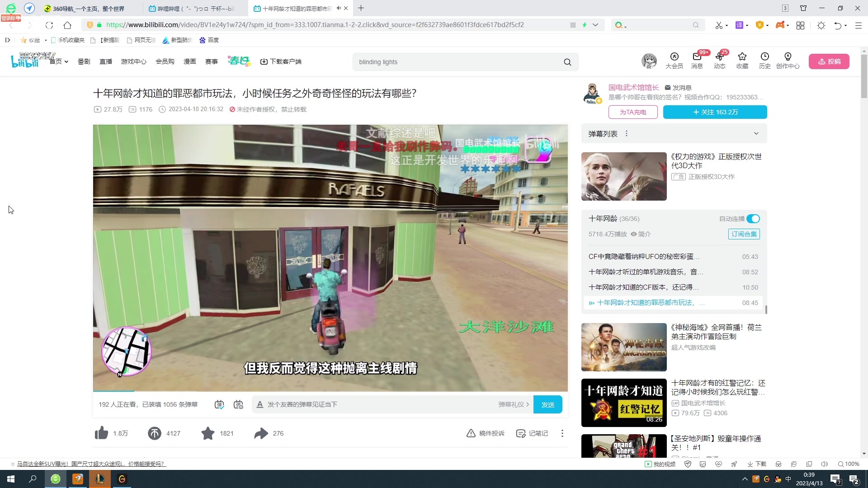Toss a coin to the video
Image resolution: width=868 pixels, height=488 pixels.
pos(154,433)
